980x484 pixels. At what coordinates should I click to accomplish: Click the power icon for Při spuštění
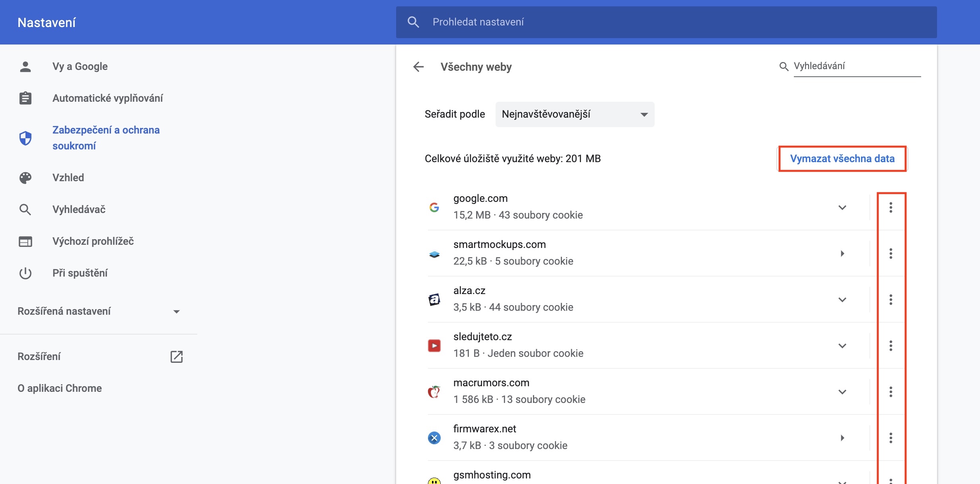point(25,273)
